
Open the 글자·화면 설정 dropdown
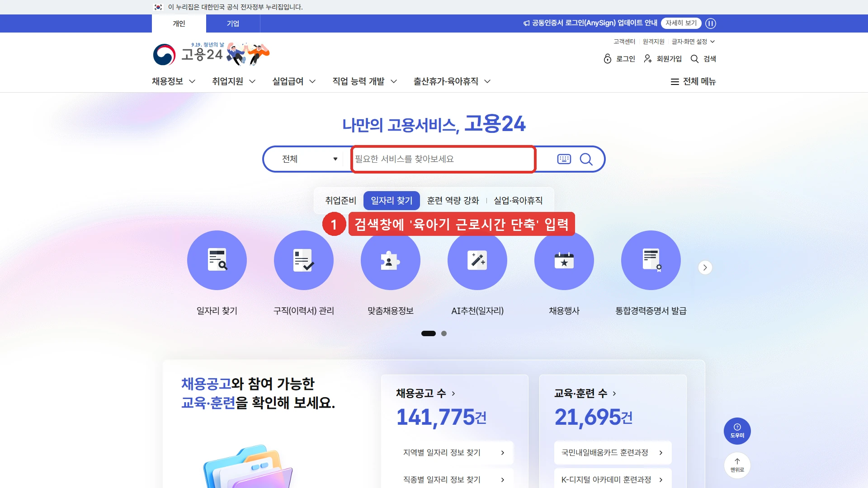point(693,42)
